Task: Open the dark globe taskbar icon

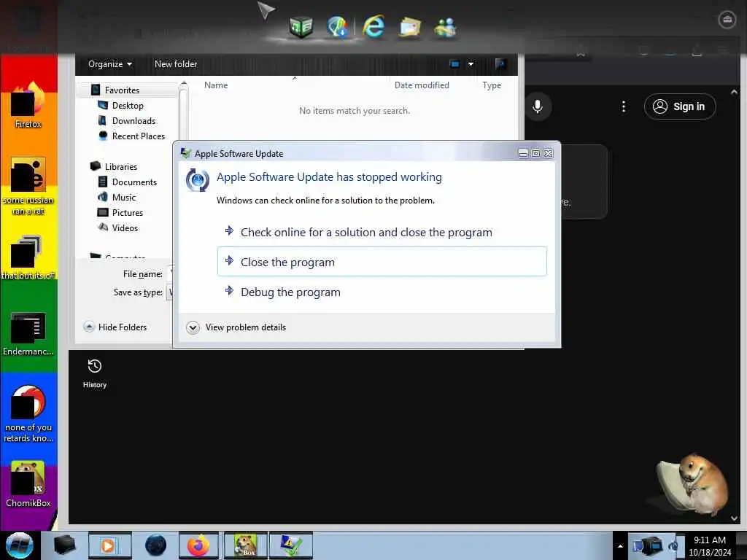Action: 155,545
